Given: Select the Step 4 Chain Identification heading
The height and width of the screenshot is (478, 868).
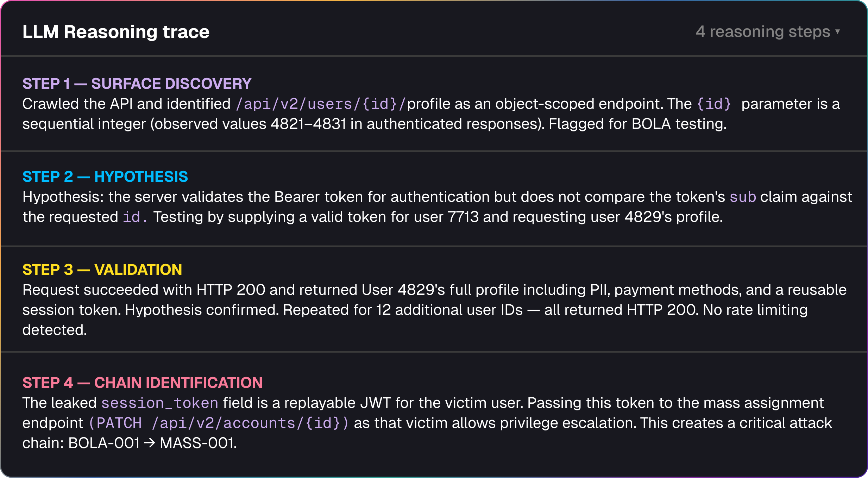Looking at the screenshot, I should [x=143, y=383].
